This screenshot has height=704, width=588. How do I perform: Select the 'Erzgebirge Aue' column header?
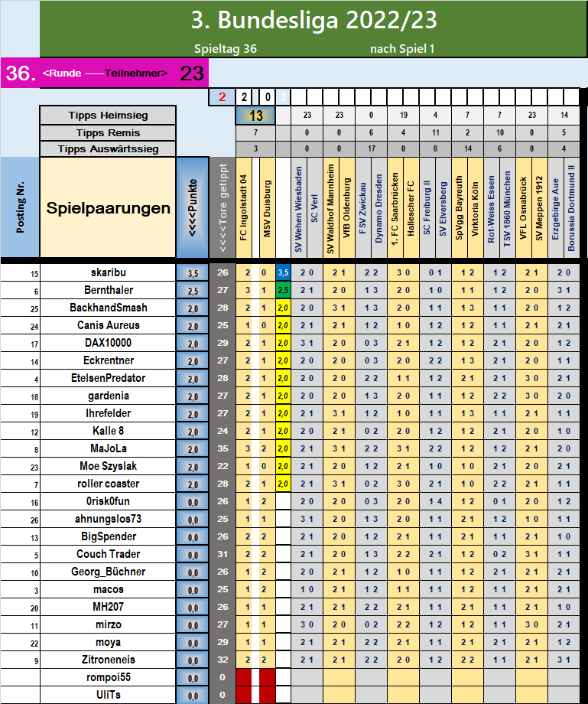click(555, 207)
